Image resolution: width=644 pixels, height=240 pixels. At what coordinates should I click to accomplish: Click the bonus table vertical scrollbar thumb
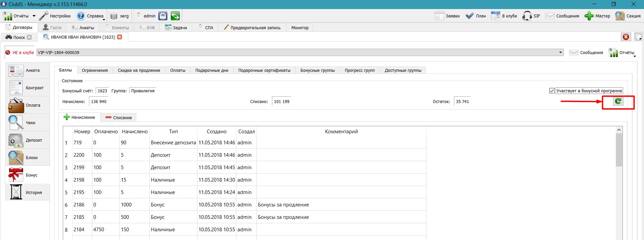(x=619, y=150)
